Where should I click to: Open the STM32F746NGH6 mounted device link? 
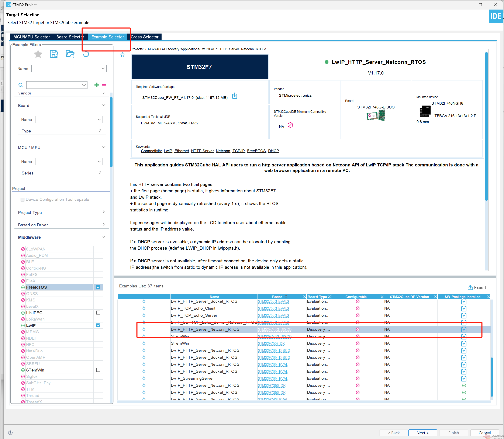coord(447,103)
